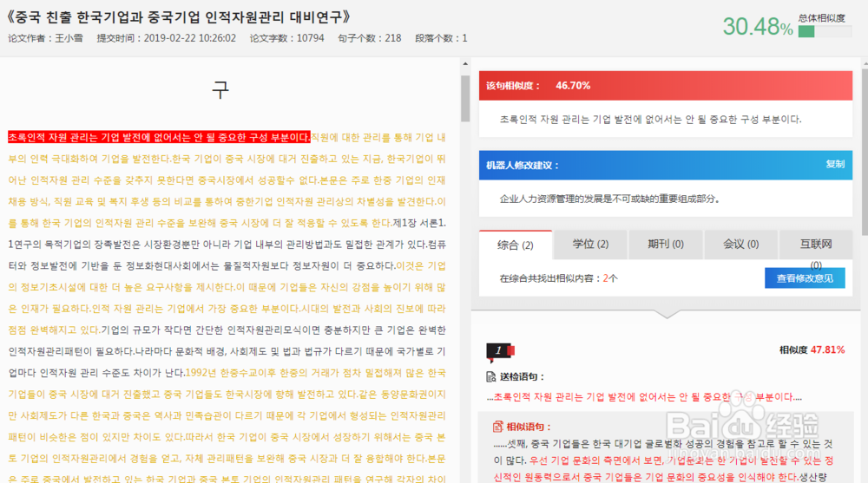Click the right pane scrollbar thumb
The height and width of the screenshot is (483, 868).
point(865,152)
